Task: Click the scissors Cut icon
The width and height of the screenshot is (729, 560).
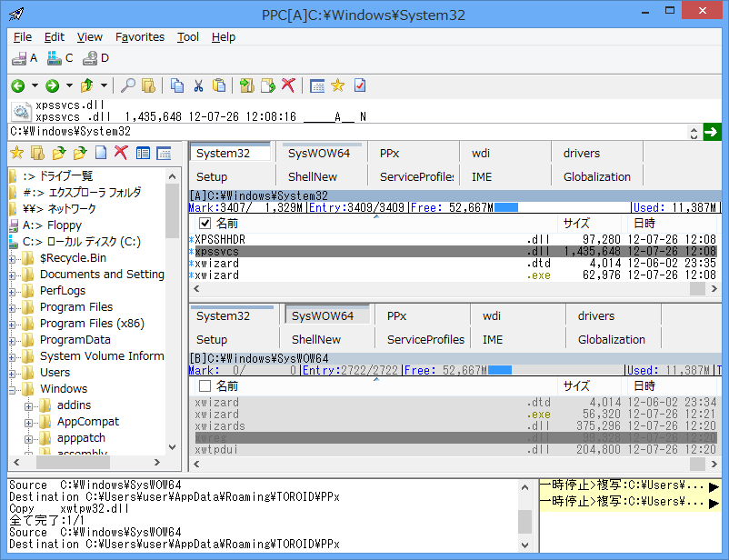Action: [x=198, y=85]
